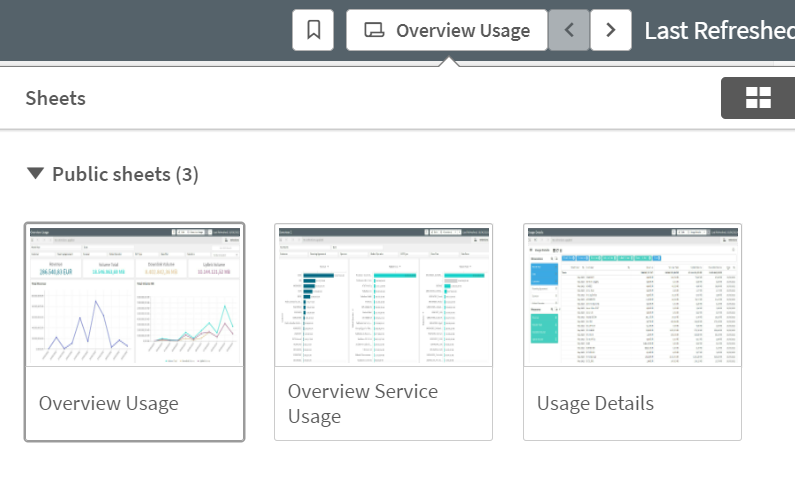Select the Usage Details title text

click(595, 404)
